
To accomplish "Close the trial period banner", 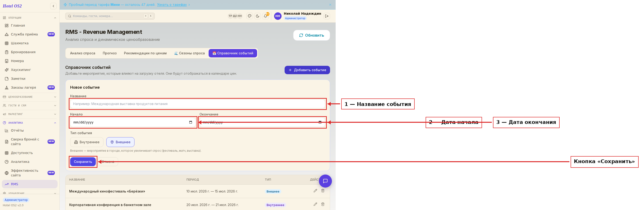I will click(330, 5).
